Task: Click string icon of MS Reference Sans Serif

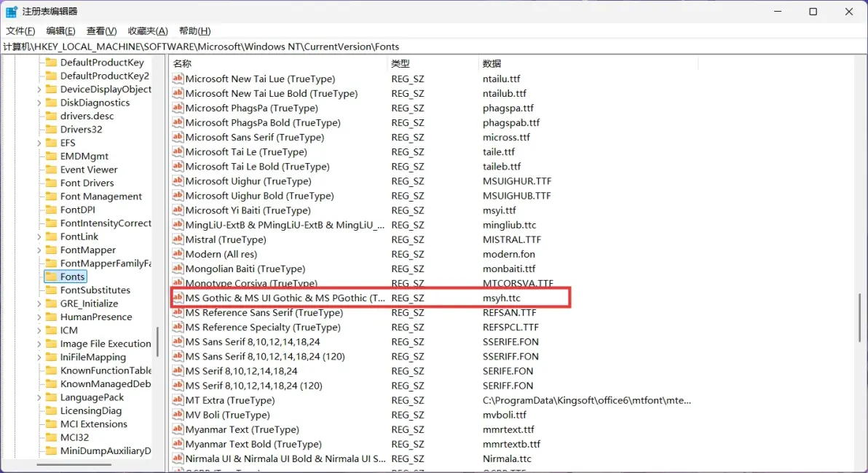Action: point(177,313)
